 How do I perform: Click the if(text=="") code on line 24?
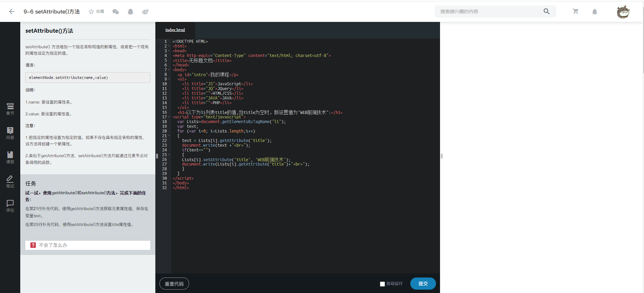[x=196, y=150]
